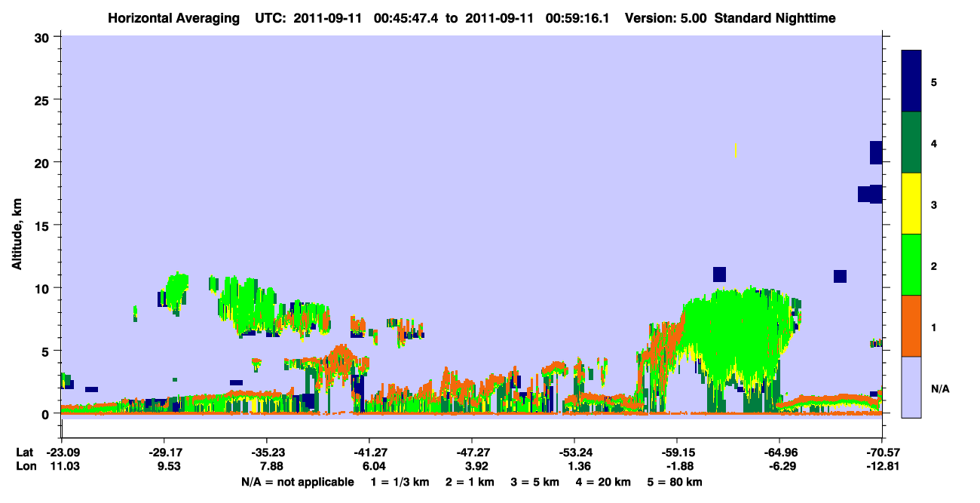Click the bright green level 2 legend swatch

click(x=911, y=265)
